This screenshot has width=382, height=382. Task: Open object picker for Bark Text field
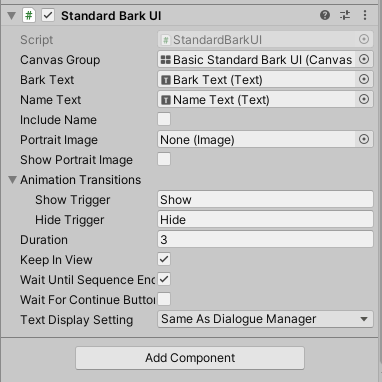[x=364, y=79]
